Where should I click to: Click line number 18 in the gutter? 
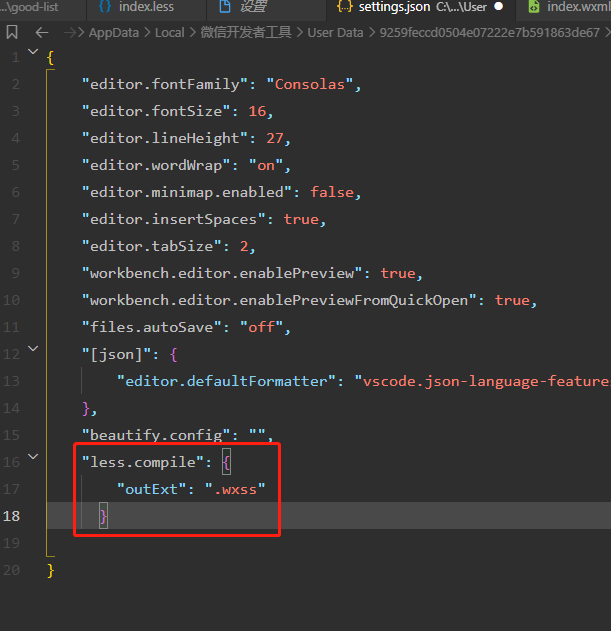click(x=11, y=516)
